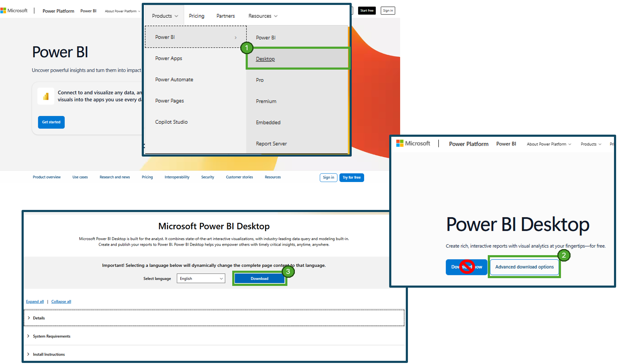The image size is (620, 364).
Task: Expand the System Requirements section
Action: (214, 336)
